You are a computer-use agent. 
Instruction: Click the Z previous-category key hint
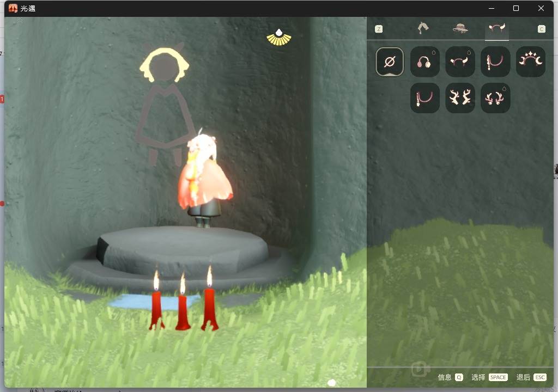point(379,29)
